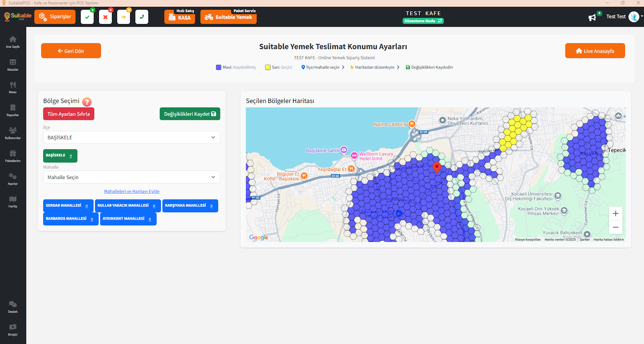
Task: Click Değişiklikleri Kaydedin step text
Action: coord(432,67)
